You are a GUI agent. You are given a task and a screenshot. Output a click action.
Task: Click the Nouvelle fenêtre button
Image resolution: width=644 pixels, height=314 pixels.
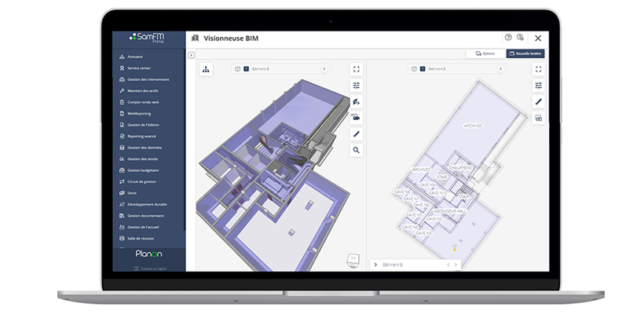point(524,53)
